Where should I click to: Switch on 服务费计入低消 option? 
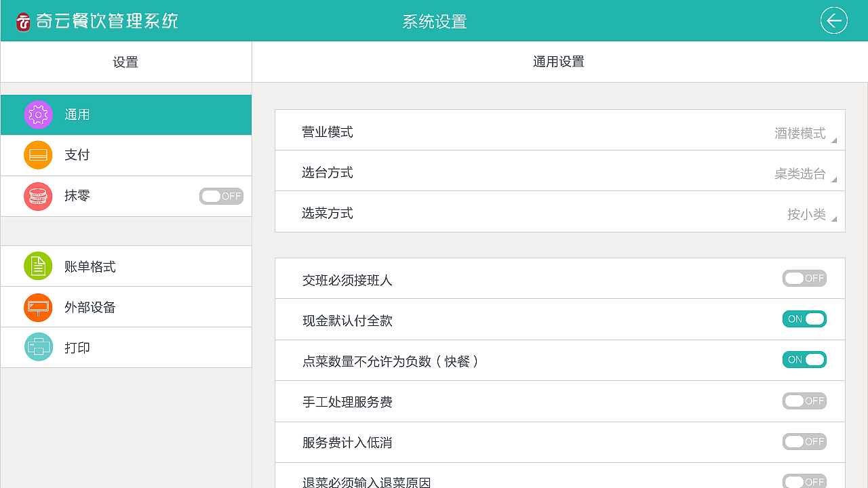coord(804,441)
